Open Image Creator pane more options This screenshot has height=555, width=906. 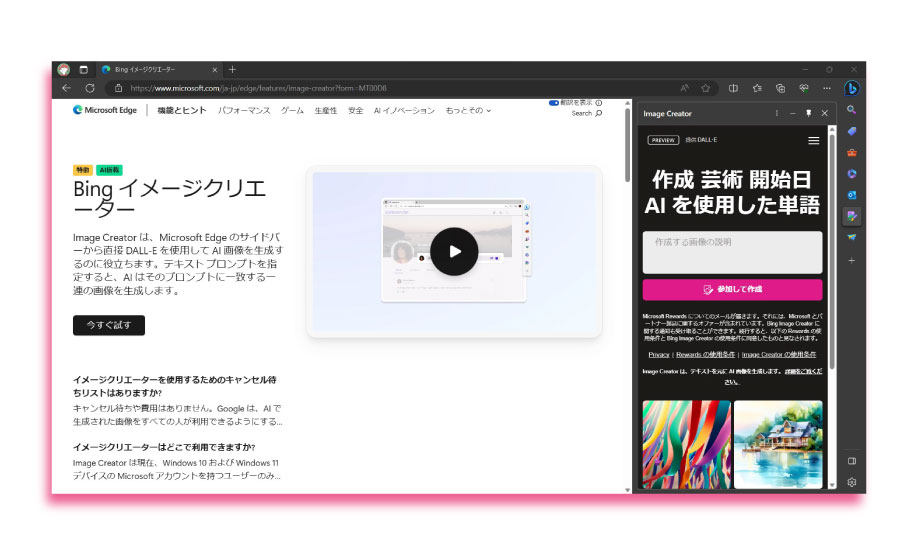[777, 113]
